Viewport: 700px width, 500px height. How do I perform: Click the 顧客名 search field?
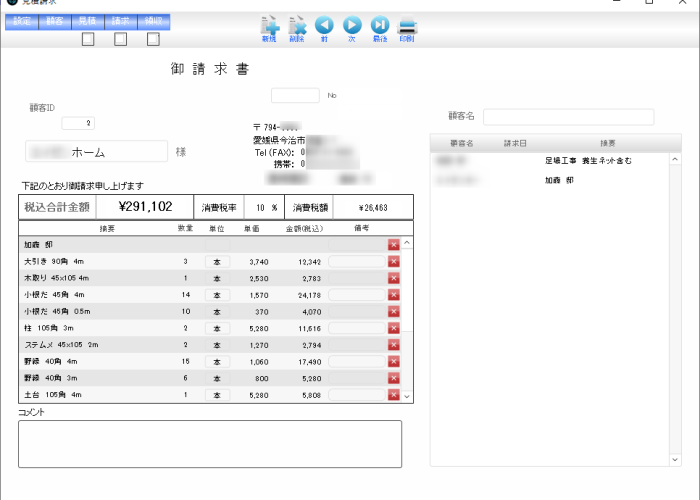(x=568, y=117)
